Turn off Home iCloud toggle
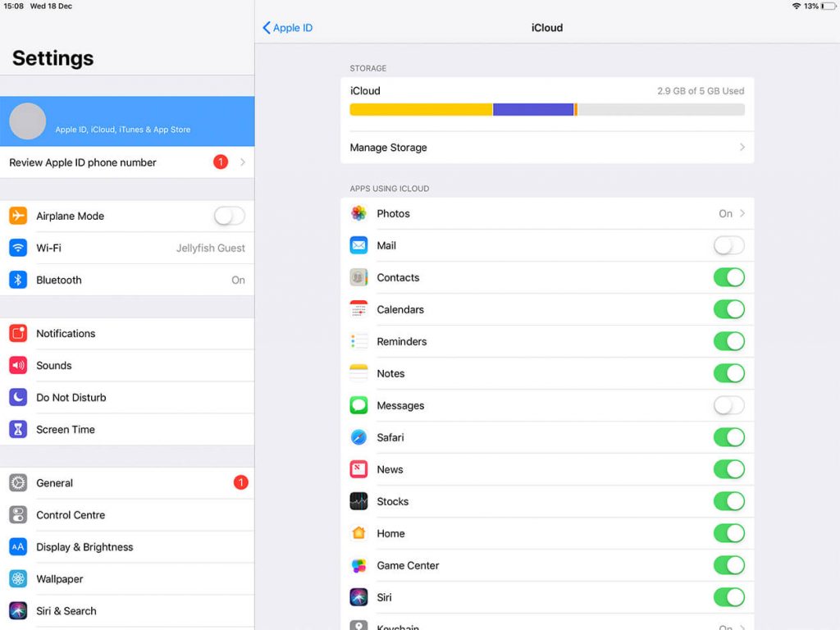The height and width of the screenshot is (630, 840). tap(729, 533)
